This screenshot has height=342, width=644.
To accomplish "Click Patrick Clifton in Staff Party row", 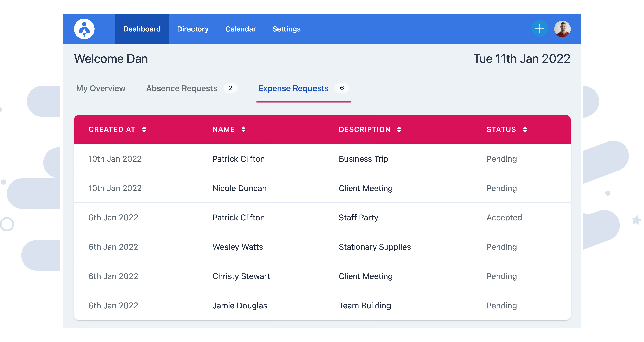I will [x=239, y=218].
